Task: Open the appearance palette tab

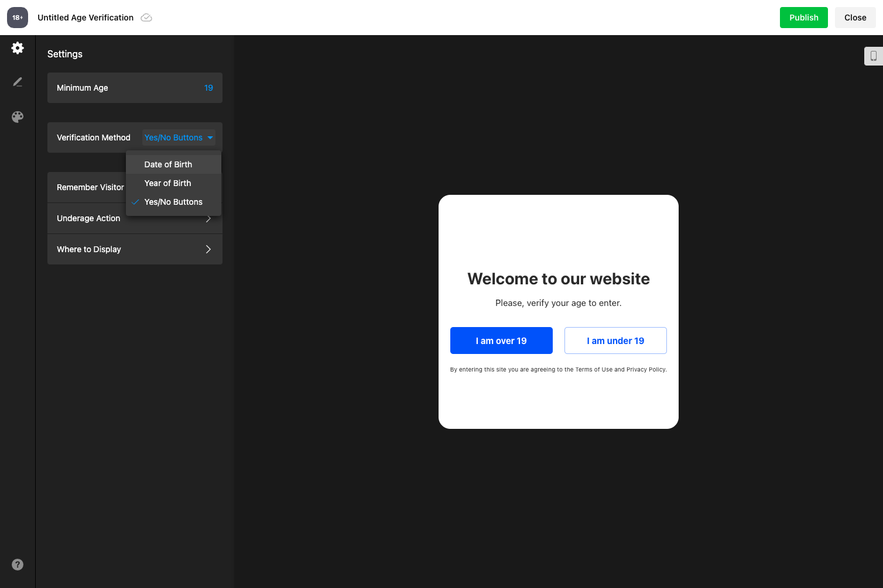Action: point(18,117)
